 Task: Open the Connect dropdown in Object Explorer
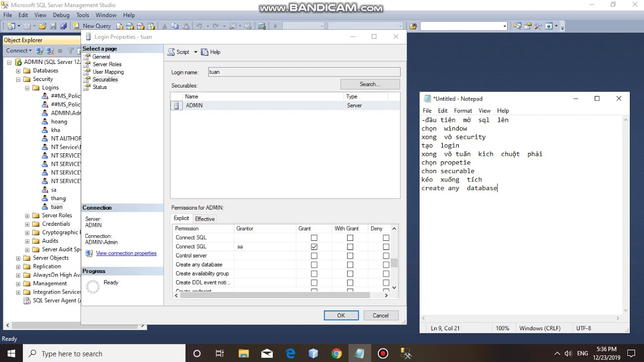(x=19, y=51)
